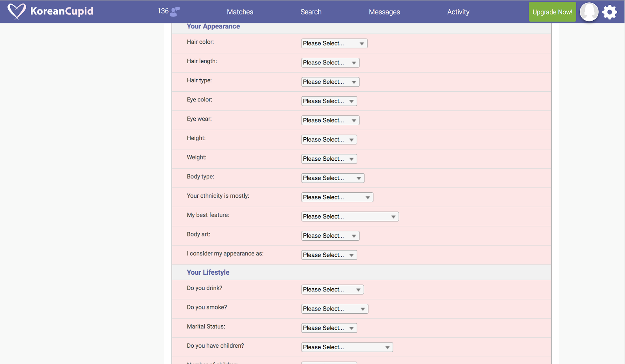Screen dimensions: 625x364
Task: Click the 136 online members icon
Action: (175, 12)
